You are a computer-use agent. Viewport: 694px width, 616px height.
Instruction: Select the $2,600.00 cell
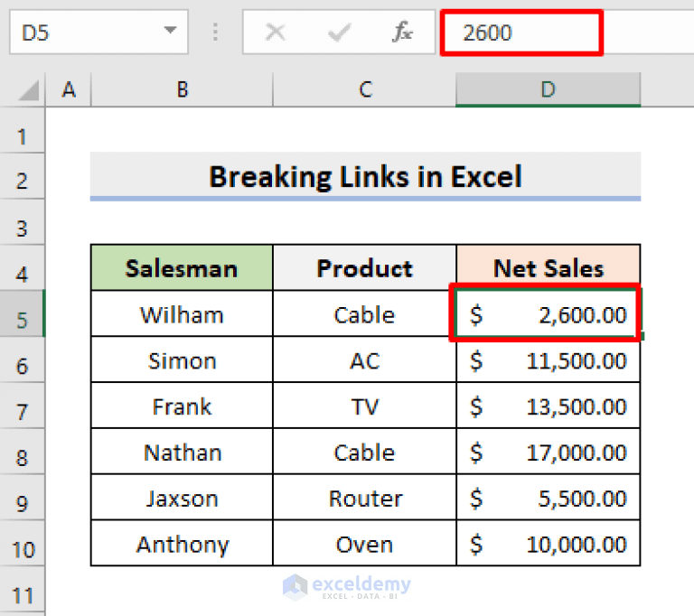click(x=548, y=314)
